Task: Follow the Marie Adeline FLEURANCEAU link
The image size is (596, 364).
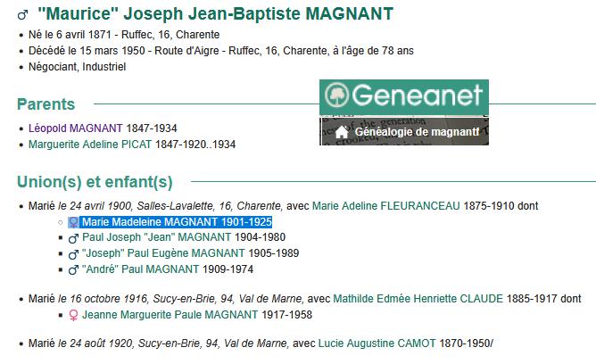Action: 385,206
